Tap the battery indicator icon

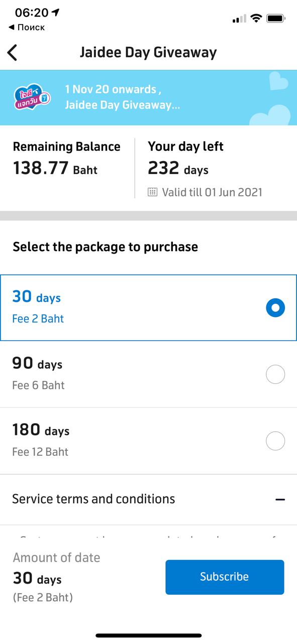(x=276, y=19)
